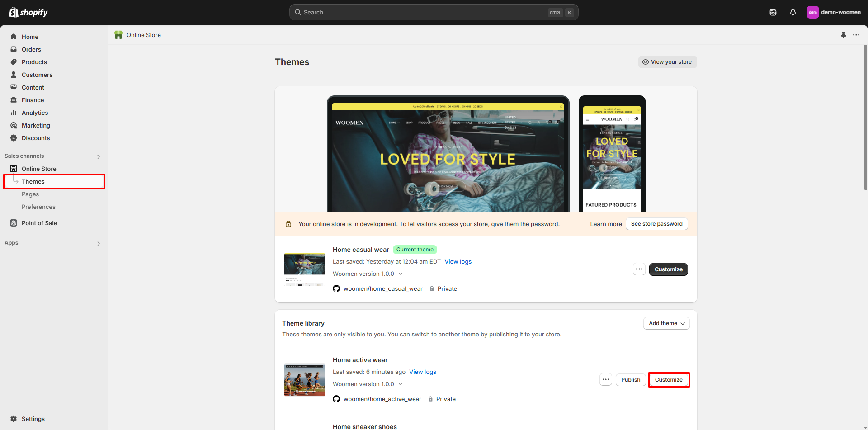Image resolution: width=868 pixels, height=430 pixels.
Task: Open more actions menu beside pin icon
Action: pyautogui.click(x=856, y=35)
